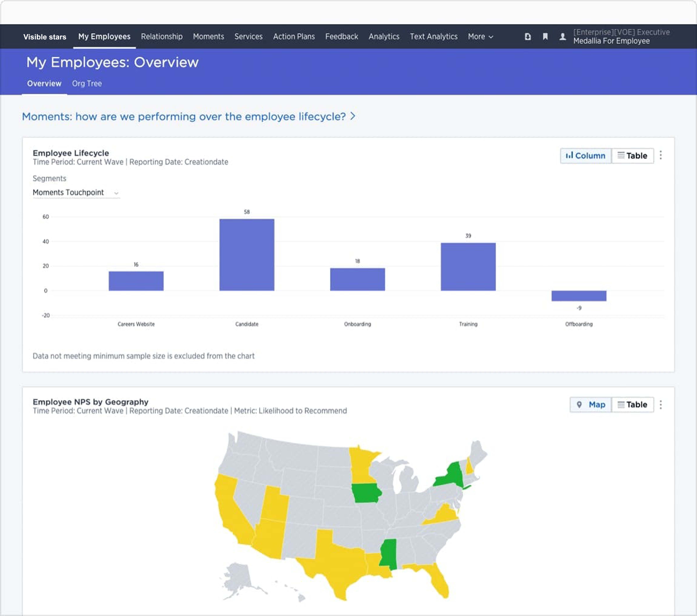Screen dimensions: 697x616
Task: Expand the More navigation menu
Action: click(480, 37)
